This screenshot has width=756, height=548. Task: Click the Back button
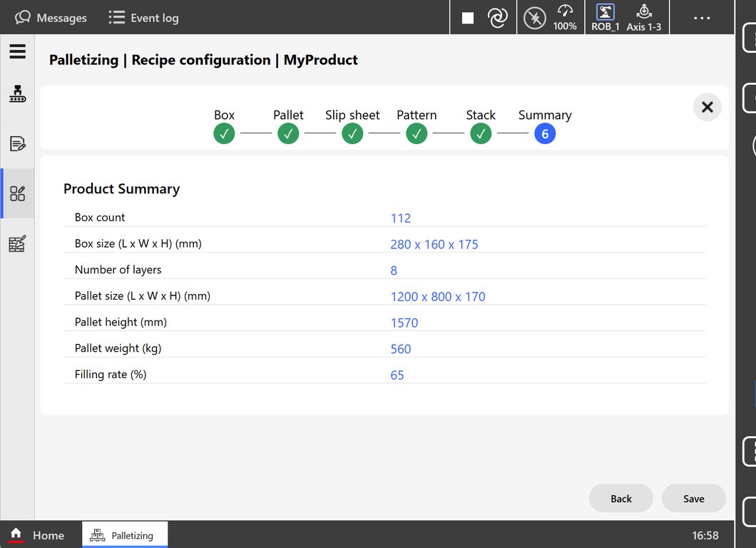pos(621,498)
